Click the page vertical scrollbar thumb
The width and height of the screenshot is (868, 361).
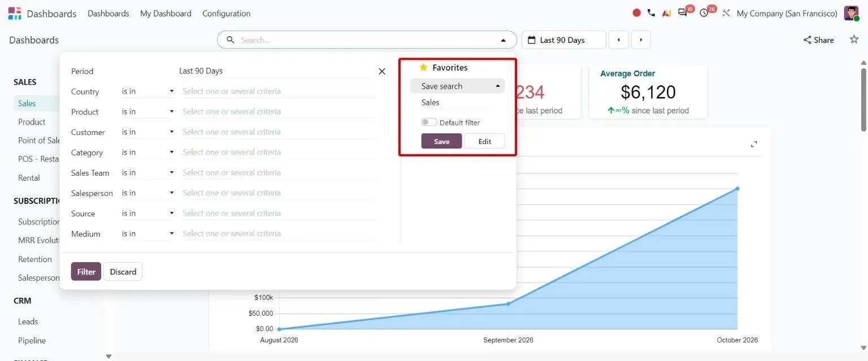[863, 99]
